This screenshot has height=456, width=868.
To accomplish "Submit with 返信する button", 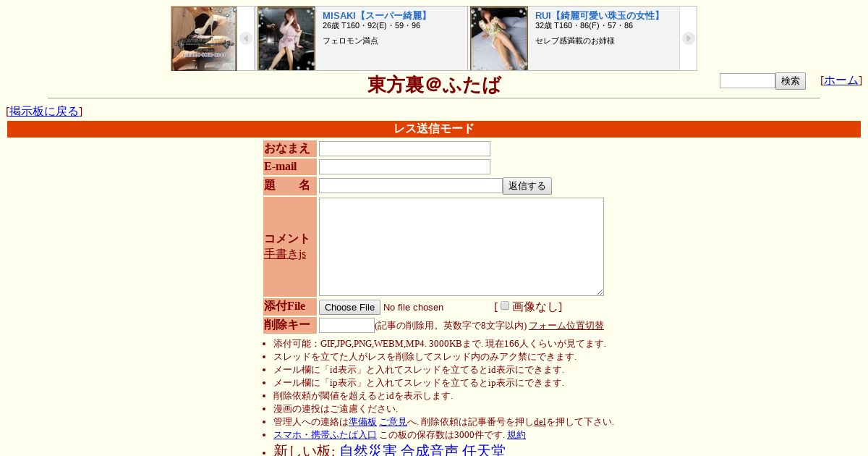I will pos(527,186).
